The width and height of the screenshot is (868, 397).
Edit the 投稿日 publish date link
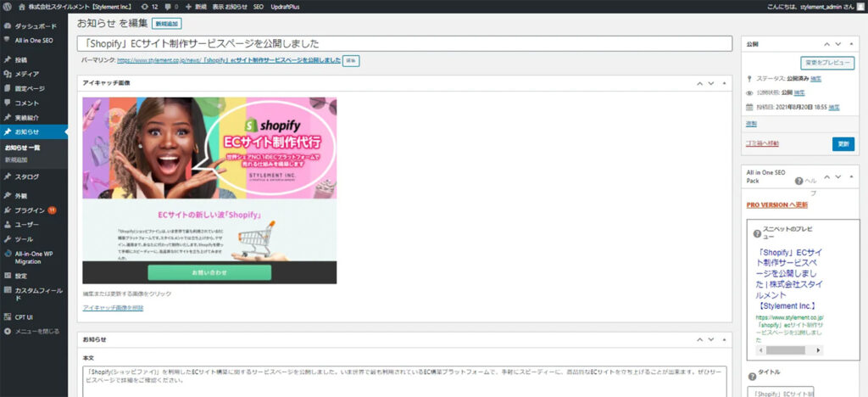point(834,107)
